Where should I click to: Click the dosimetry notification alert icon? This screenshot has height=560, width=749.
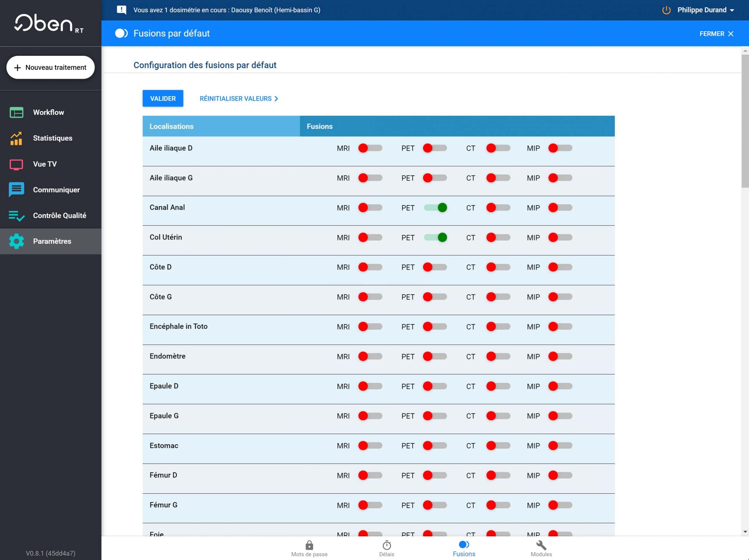(x=121, y=10)
